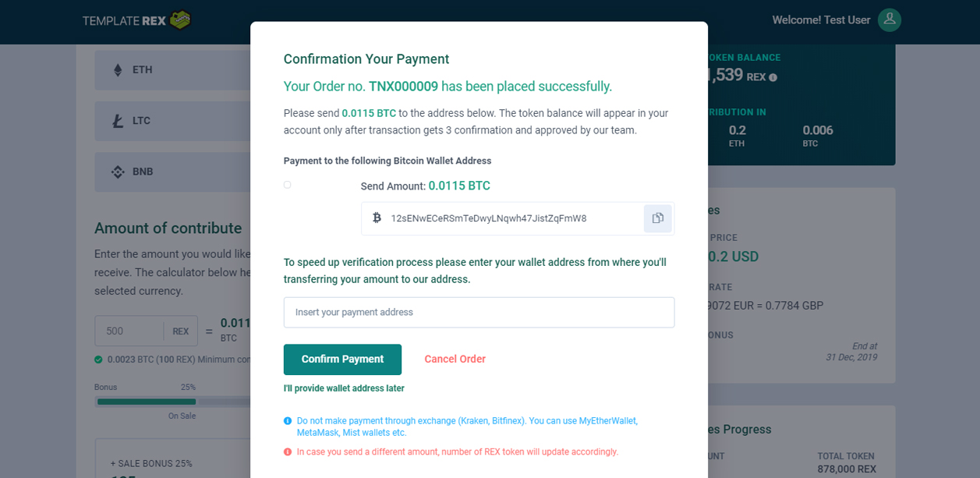Copy the Bitcoin wallet address
The image size is (980, 478).
[657, 218]
